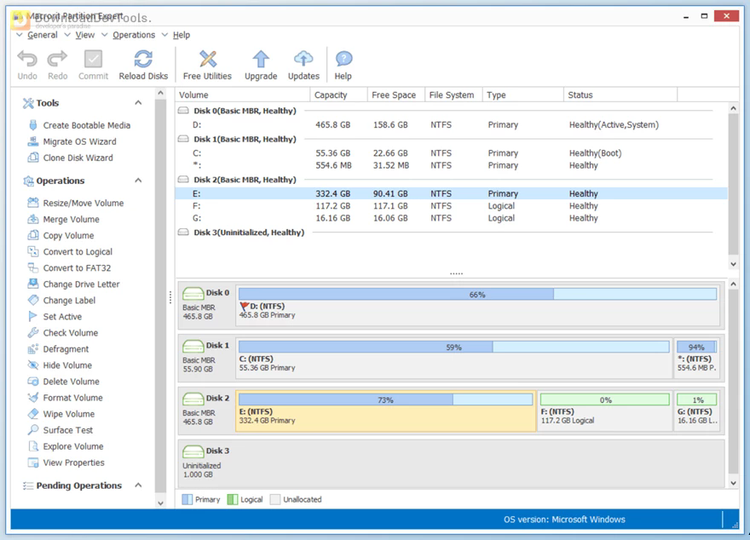This screenshot has height=540, width=750.
Task: Select Change Drive Letter
Action: tap(81, 285)
